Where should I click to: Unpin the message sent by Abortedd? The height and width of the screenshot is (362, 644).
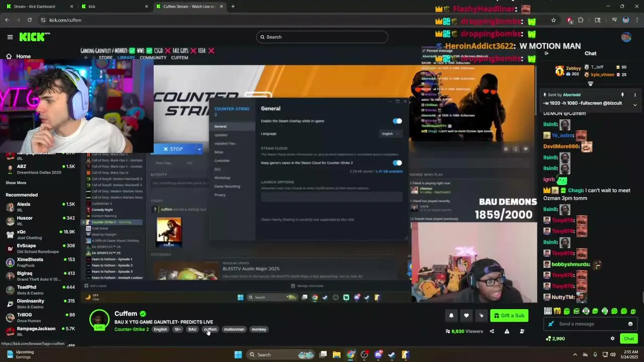[x=622, y=95]
